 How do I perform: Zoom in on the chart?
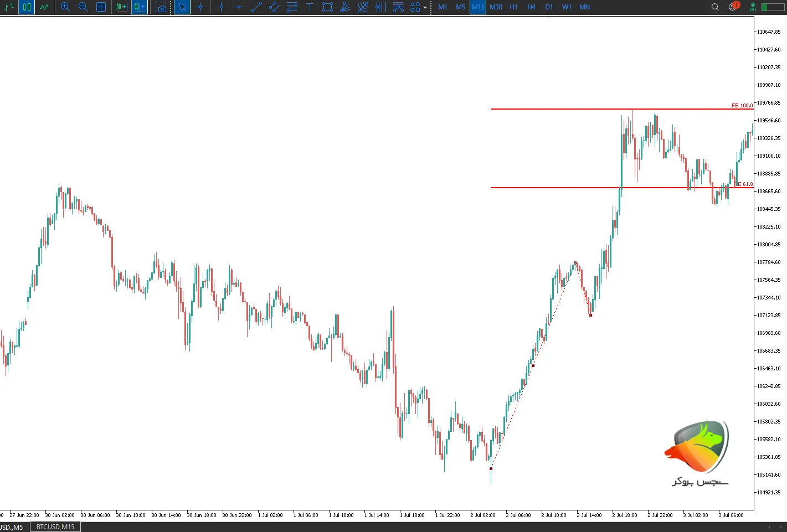[65, 7]
